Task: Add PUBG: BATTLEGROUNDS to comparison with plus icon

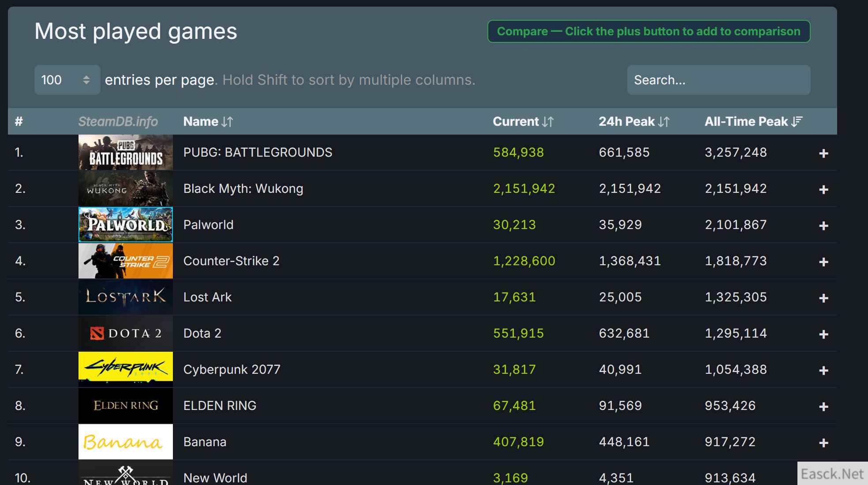Action: [x=823, y=153]
